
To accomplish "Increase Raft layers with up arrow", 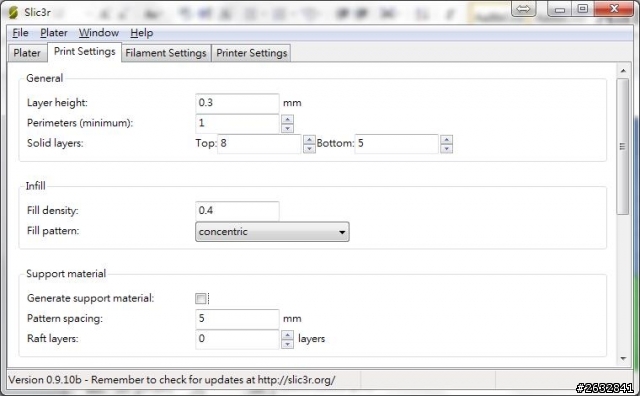I will coord(287,335).
